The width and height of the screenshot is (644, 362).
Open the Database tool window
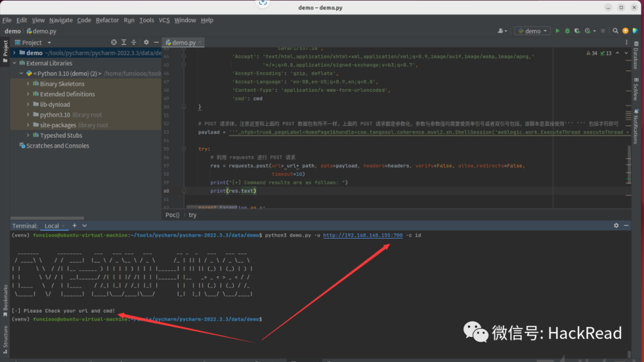(636, 55)
